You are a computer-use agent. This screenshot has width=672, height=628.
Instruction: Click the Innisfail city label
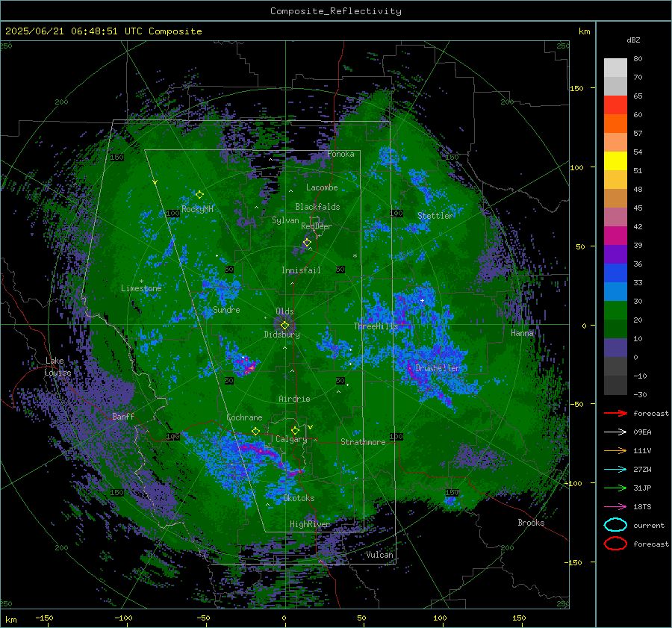point(301,270)
